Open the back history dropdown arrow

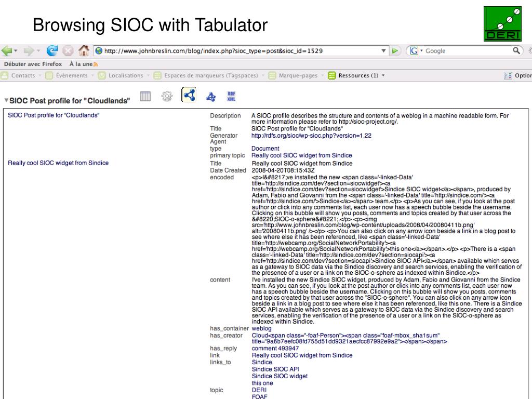pyautogui.click(x=16, y=51)
